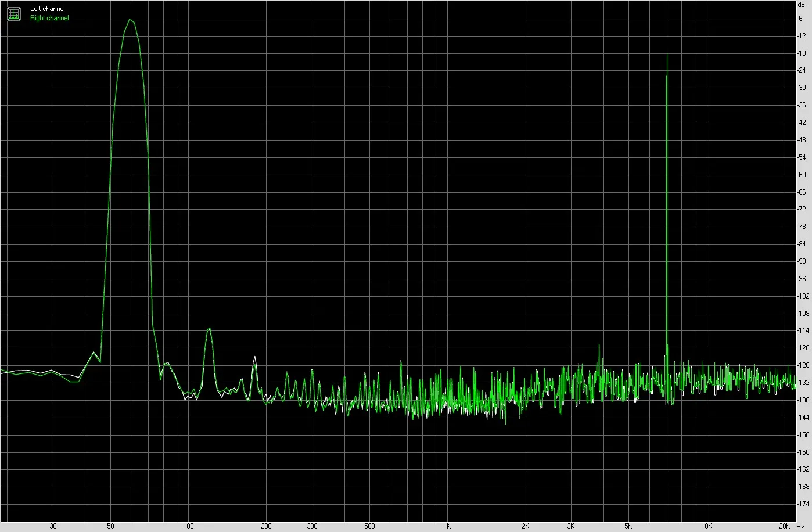
Task: Click the Hz unit label on the axis
Action: pyautogui.click(x=800, y=526)
